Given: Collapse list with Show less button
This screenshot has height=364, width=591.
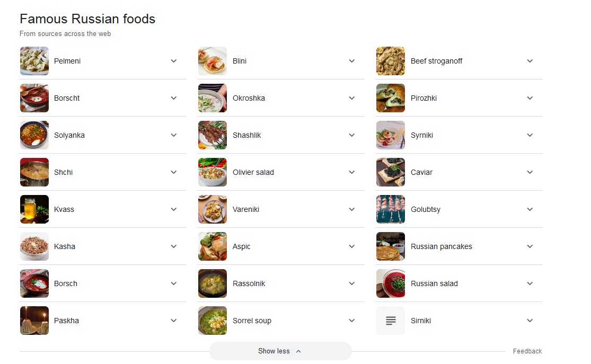Looking at the screenshot, I should 280,351.
